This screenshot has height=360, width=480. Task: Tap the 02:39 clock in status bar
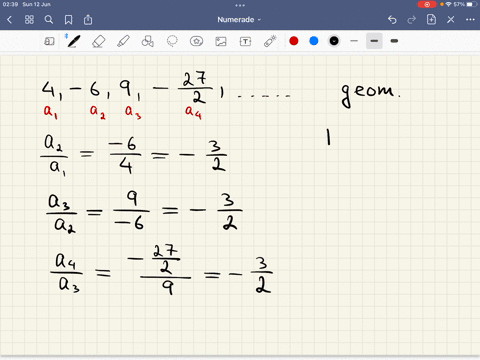[x=10, y=4]
